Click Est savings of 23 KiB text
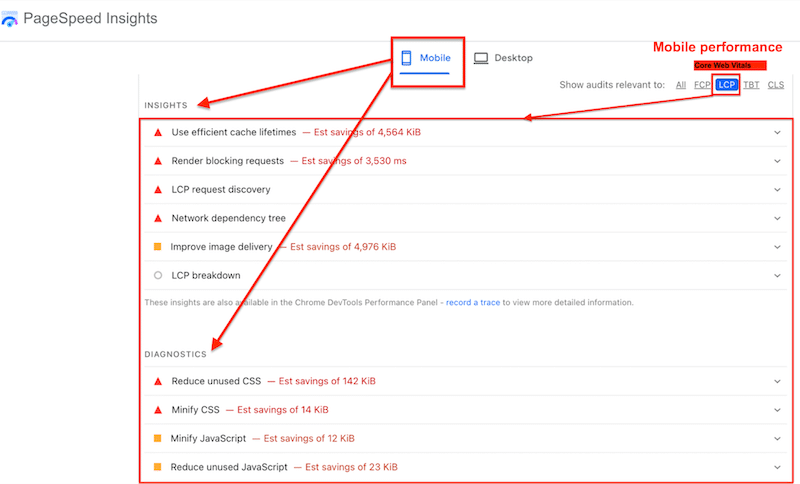 (352, 467)
